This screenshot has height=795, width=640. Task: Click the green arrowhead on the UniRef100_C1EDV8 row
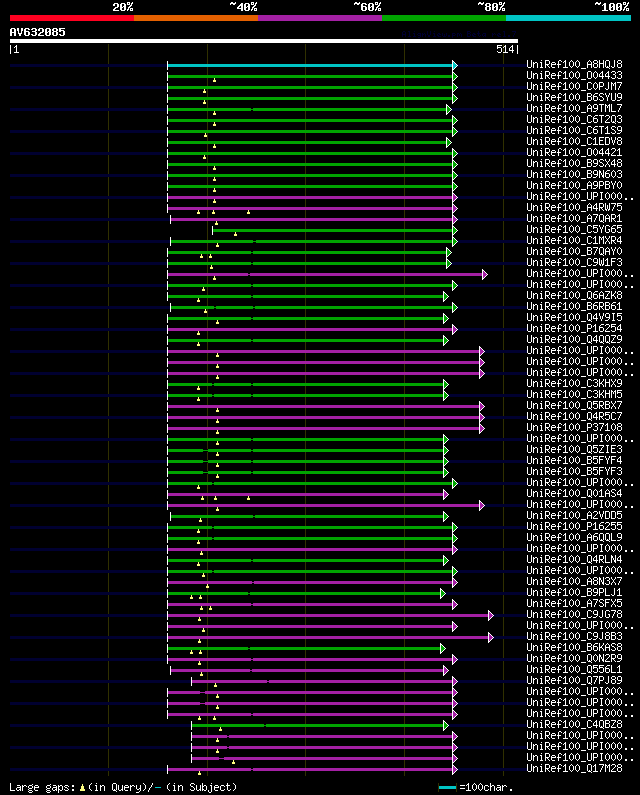click(x=449, y=142)
